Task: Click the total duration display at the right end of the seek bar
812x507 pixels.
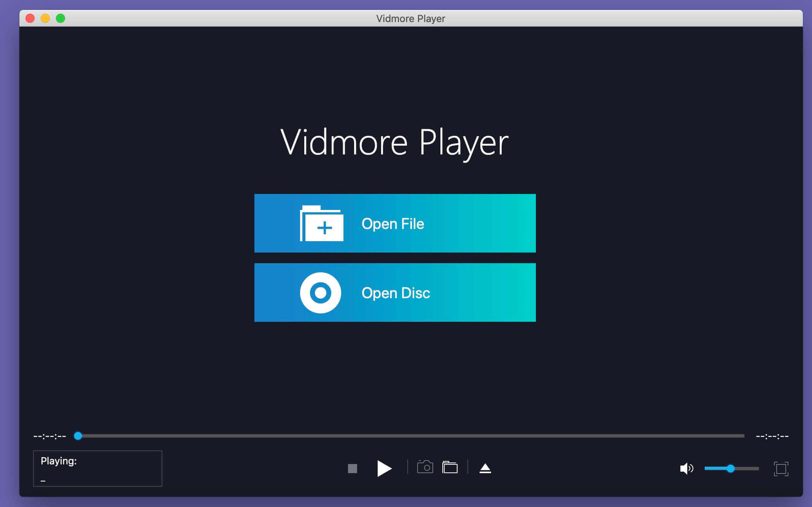Action: point(772,436)
